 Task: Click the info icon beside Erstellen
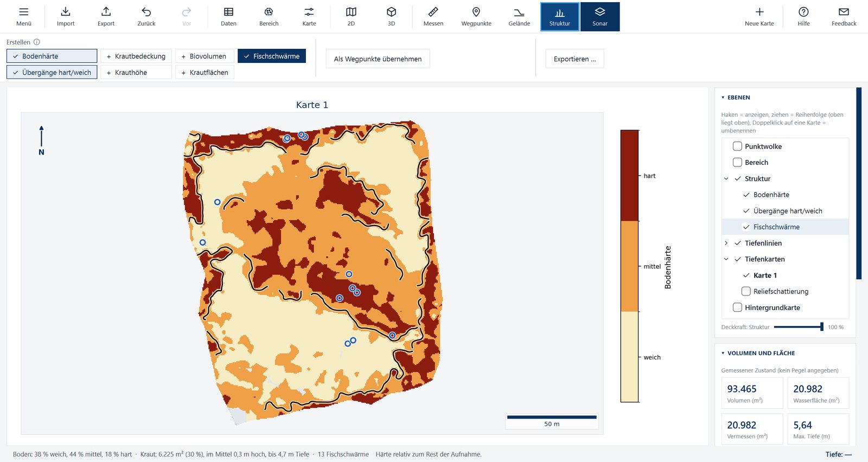[37, 42]
